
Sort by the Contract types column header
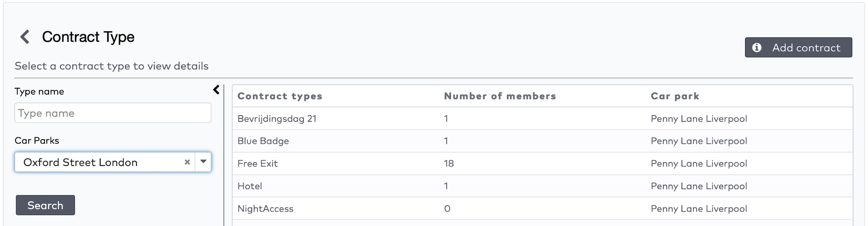tap(280, 96)
